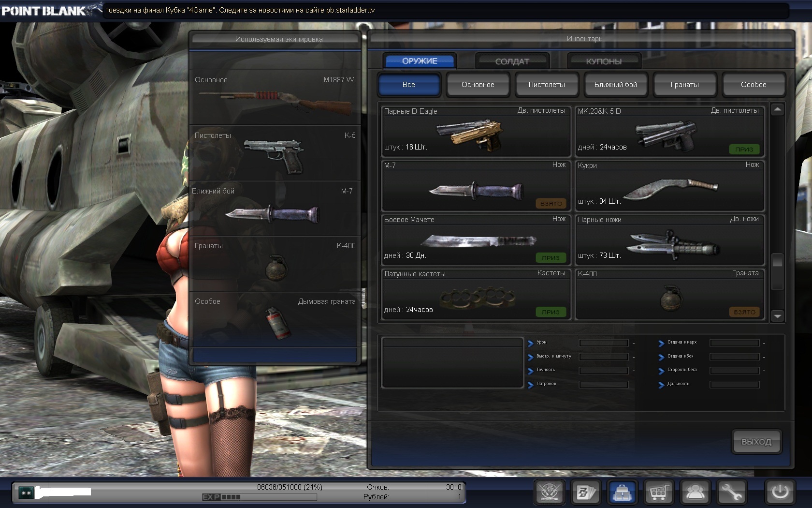Select the MK.23&K-5 D inventory item
The width and height of the screenshot is (812, 508).
670,131
